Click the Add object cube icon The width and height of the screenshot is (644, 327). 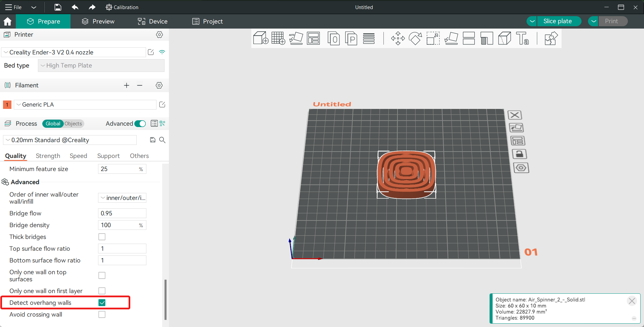click(x=261, y=38)
